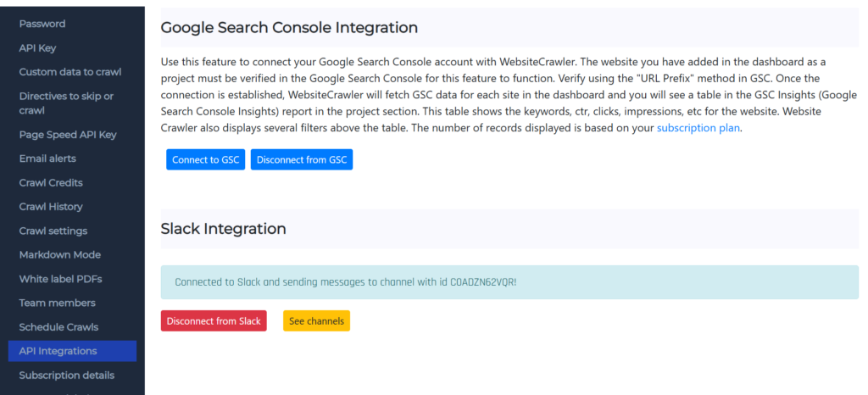The image size is (868, 395).
Task: Click the Connect to GSC button
Action: coord(206,159)
